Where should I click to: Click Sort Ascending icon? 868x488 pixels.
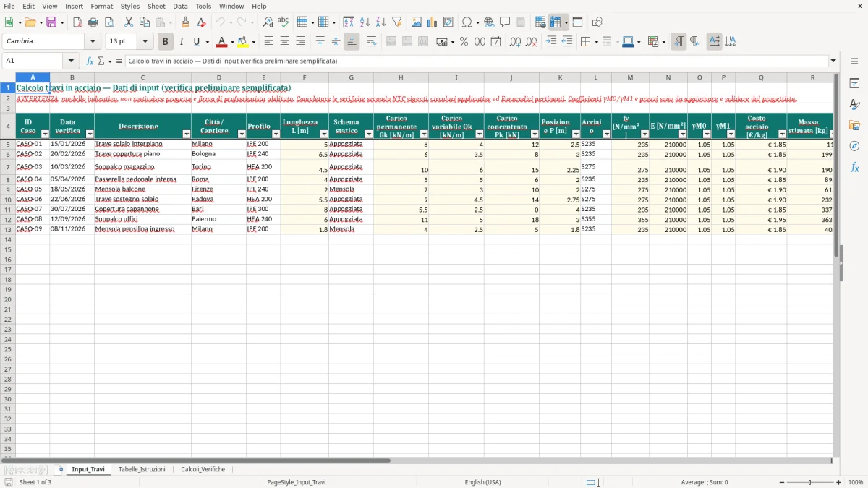(365, 22)
